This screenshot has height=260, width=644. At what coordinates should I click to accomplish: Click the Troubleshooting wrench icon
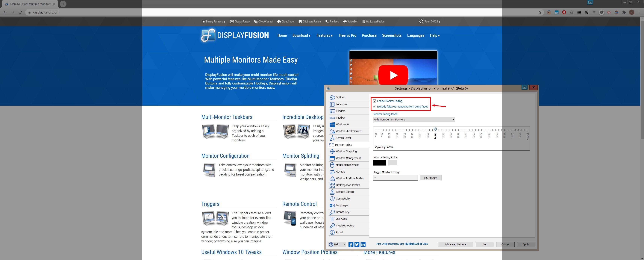[x=332, y=226]
